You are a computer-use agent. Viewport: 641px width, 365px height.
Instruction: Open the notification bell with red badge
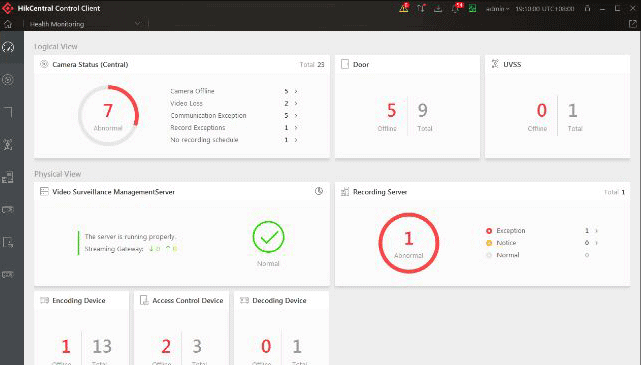[x=456, y=8]
